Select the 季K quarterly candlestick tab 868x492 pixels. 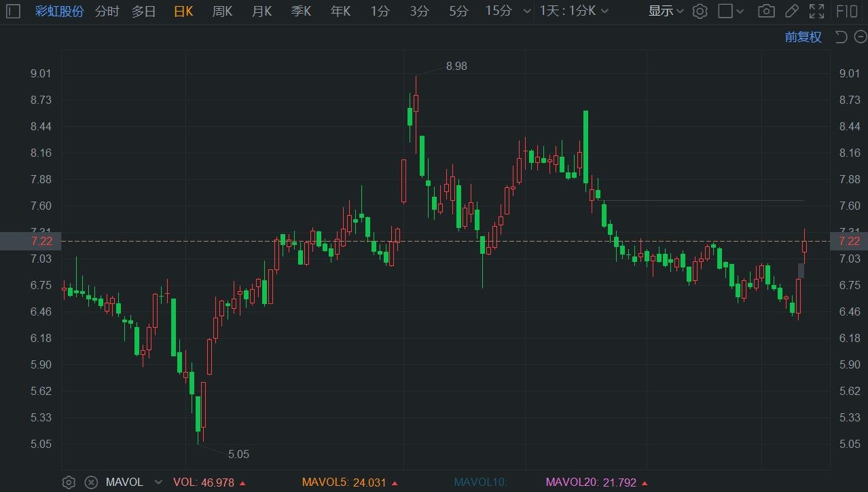(301, 11)
